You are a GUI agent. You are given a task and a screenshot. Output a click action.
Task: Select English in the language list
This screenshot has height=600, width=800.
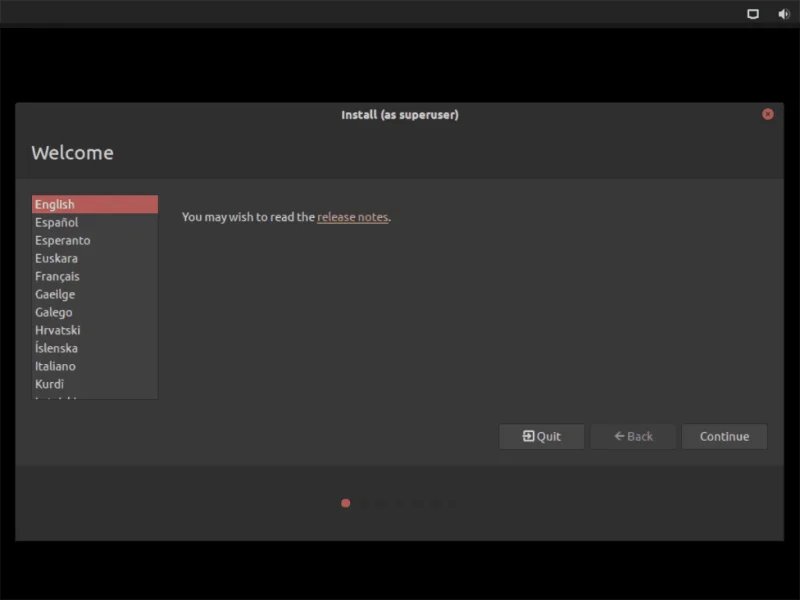point(95,204)
